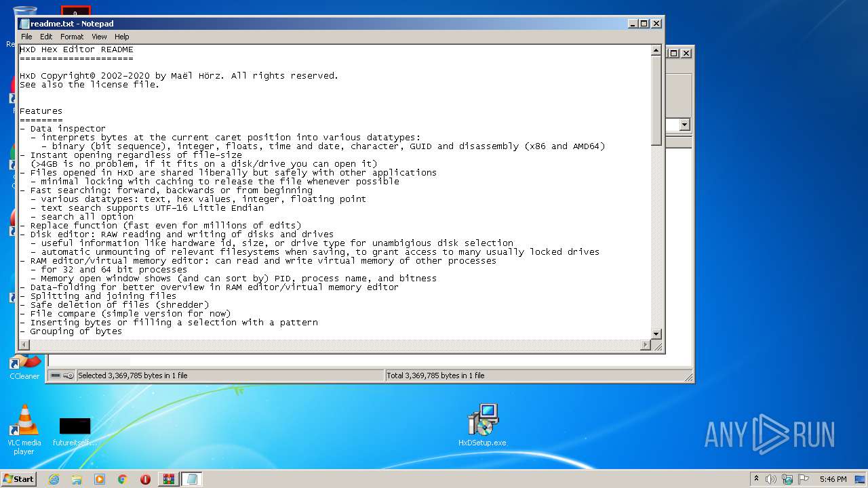Click the 'HxD Hex Editor README' heading line
This screenshot has height=488, width=868.
tap(77, 49)
